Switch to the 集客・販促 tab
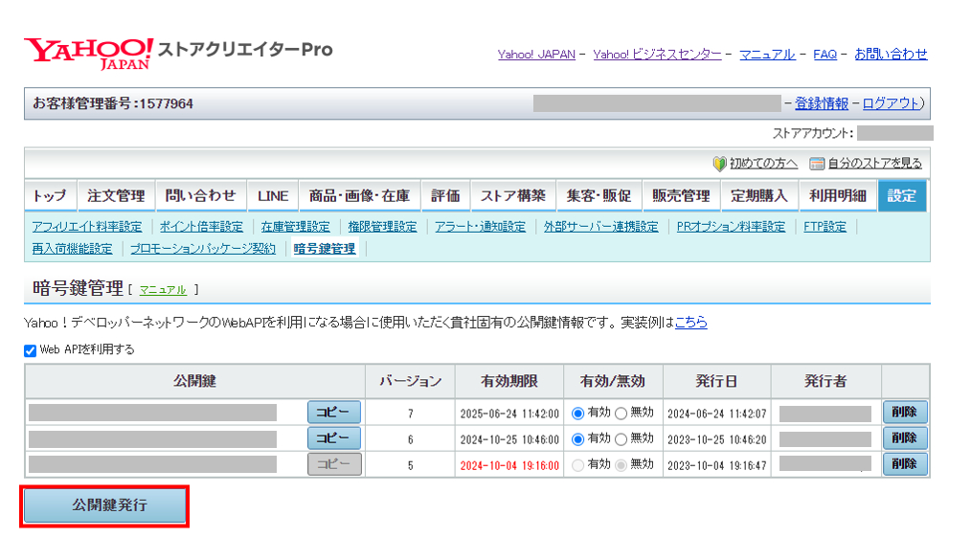This screenshot has width=971, height=560. 598,196
